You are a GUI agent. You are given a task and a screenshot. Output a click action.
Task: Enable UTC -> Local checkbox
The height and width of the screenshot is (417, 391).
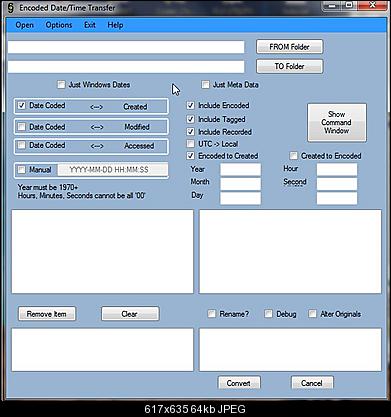190,144
